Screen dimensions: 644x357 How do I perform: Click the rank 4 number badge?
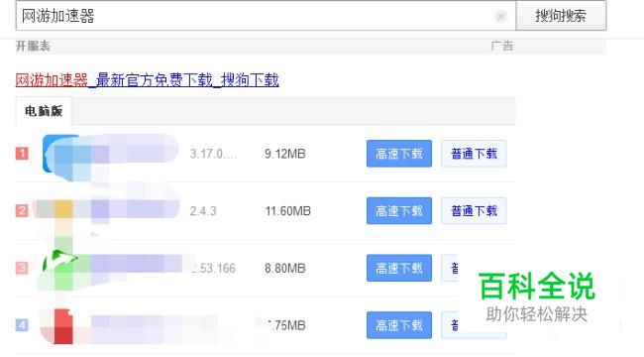[x=22, y=325]
